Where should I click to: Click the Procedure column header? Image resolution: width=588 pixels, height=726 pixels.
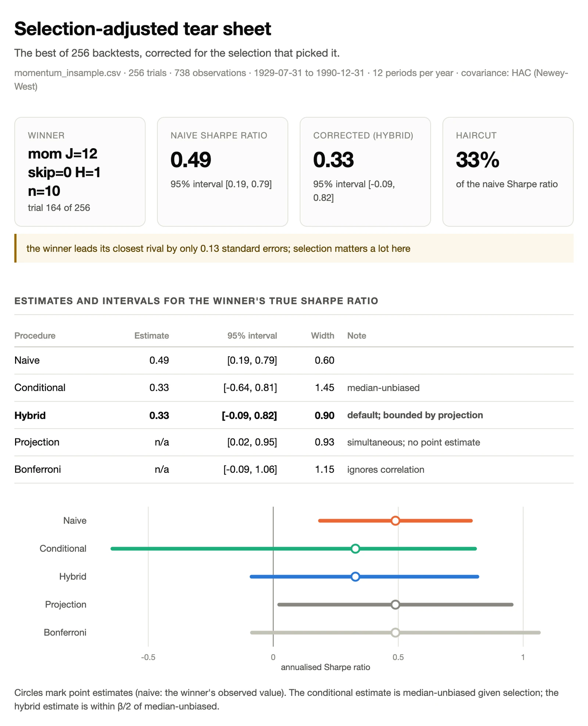[35, 336]
